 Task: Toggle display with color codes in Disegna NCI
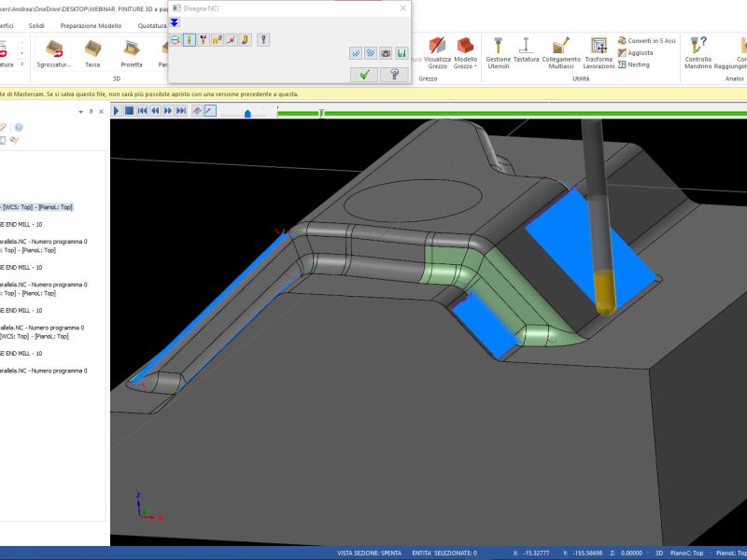[x=176, y=40]
